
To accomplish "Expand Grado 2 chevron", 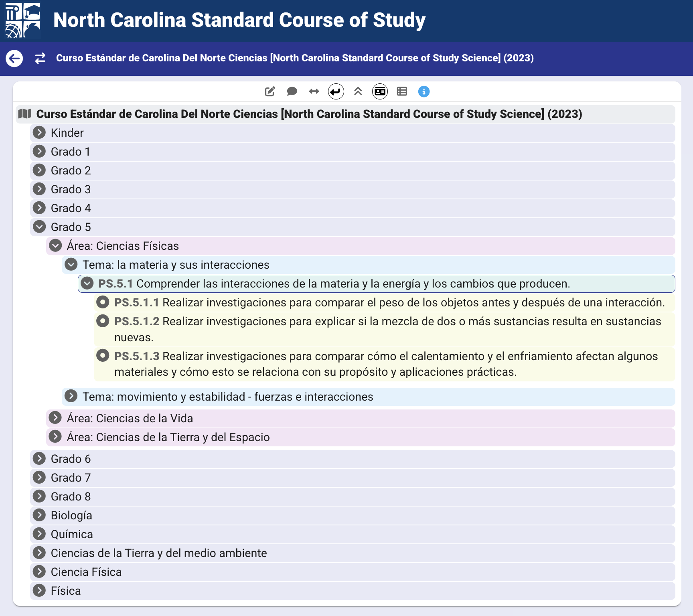I will (x=39, y=170).
